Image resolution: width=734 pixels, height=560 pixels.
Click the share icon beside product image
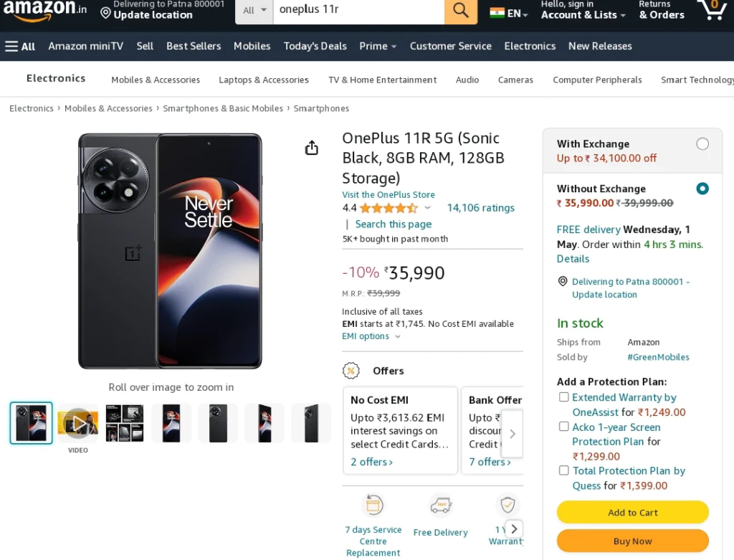(x=312, y=148)
